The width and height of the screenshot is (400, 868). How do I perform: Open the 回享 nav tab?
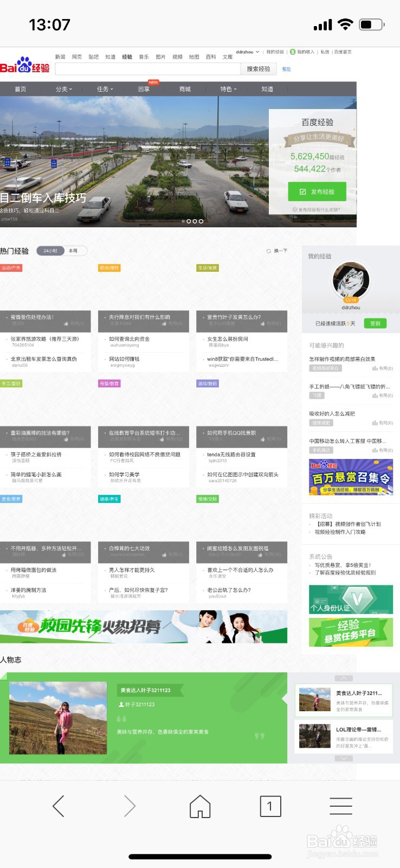pyautogui.click(x=144, y=89)
